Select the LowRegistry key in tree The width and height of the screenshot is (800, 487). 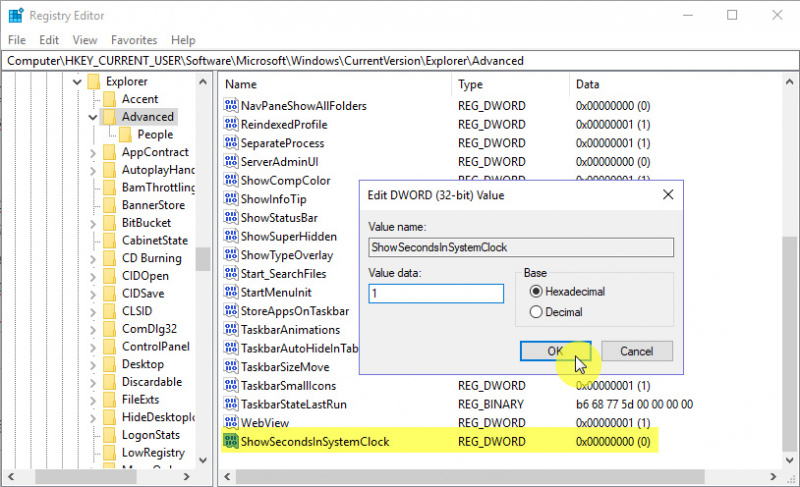[x=153, y=452]
